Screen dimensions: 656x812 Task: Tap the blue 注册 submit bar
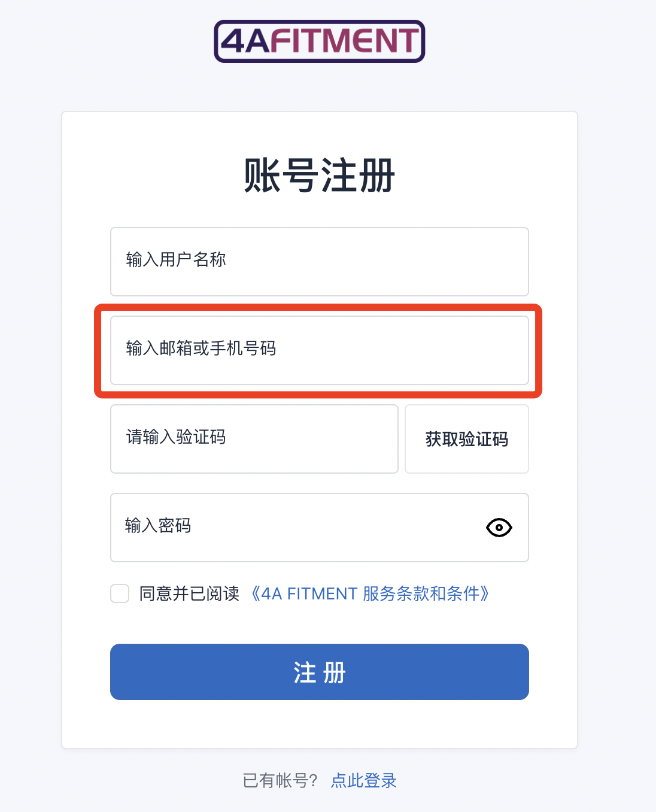point(319,672)
